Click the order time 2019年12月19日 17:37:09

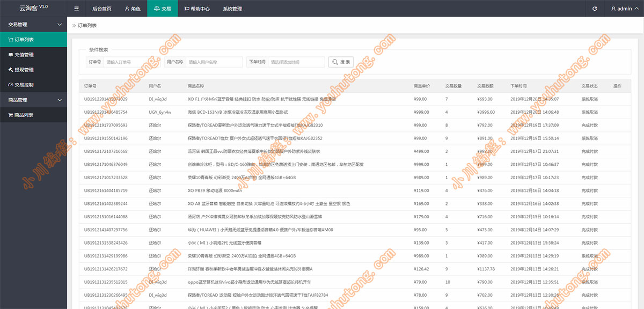click(x=535, y=125)
